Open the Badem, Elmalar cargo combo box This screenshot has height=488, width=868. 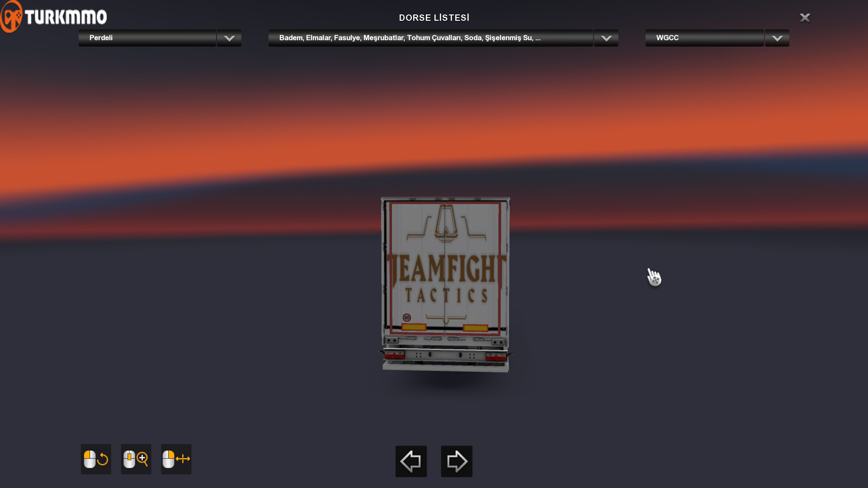pos(430,38)
